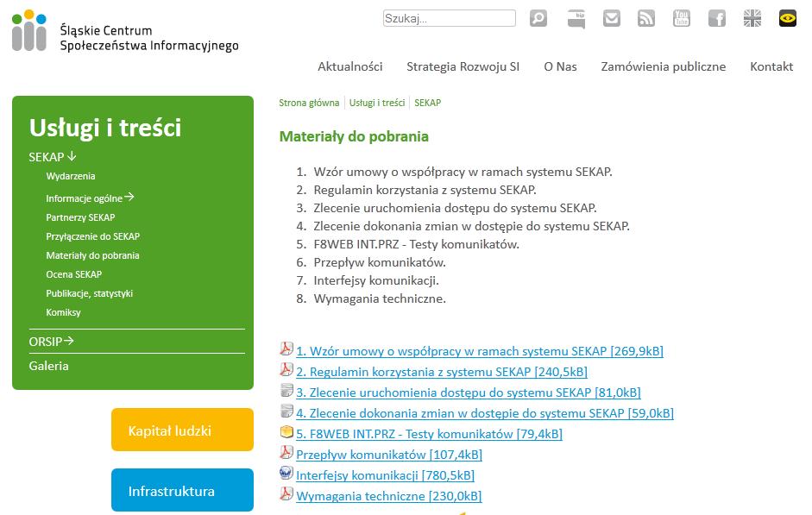Toggle high-contrast mode via the eye icon
The image size is (812, 515).
[788, 18]
